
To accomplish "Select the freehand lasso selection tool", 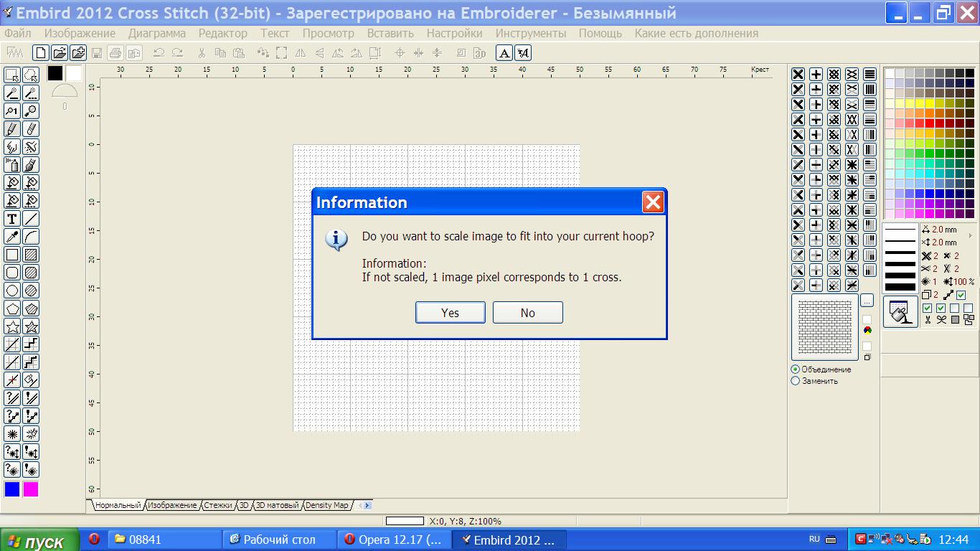I will (31, 75).
